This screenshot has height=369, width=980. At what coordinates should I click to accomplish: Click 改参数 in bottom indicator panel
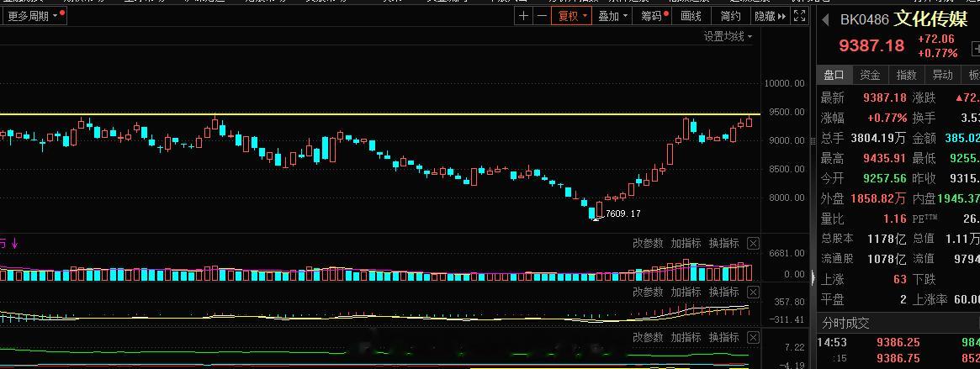point(648,337)
